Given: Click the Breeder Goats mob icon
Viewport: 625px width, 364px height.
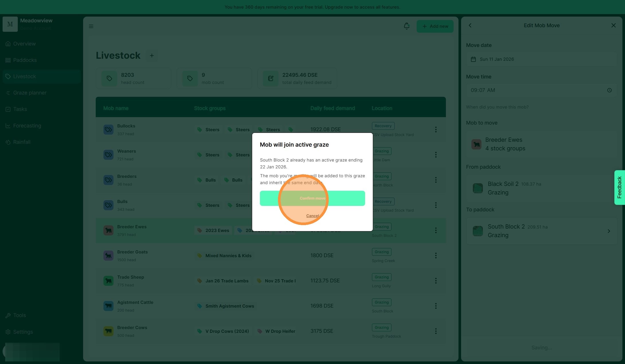Looking at the screenshot, I should pyautogui.click(x=108, y=255).
